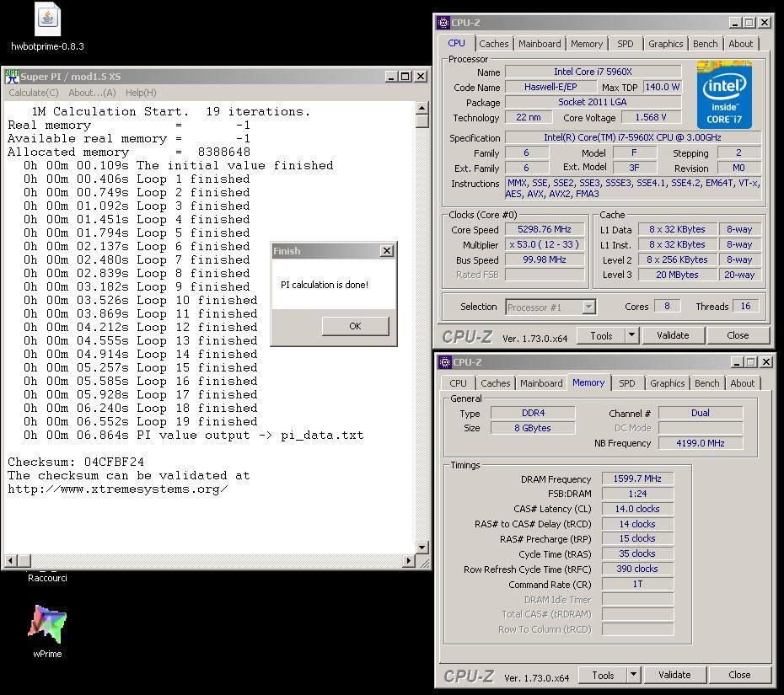Select Graphics tab in bottom CPU-Z window
Screen dimensions: 784x695
pos(667,383)
